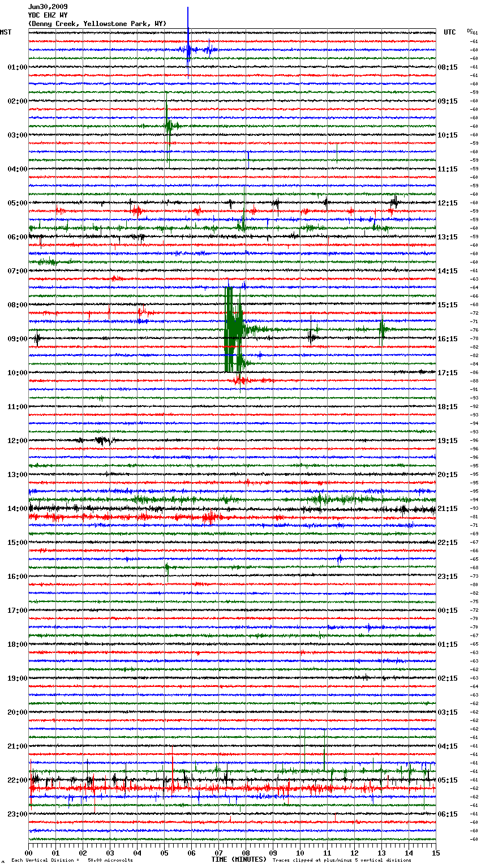The height and width of the screenshot is (868, 481).
Task: Click the traces clipped footer note
Action: 342,860
